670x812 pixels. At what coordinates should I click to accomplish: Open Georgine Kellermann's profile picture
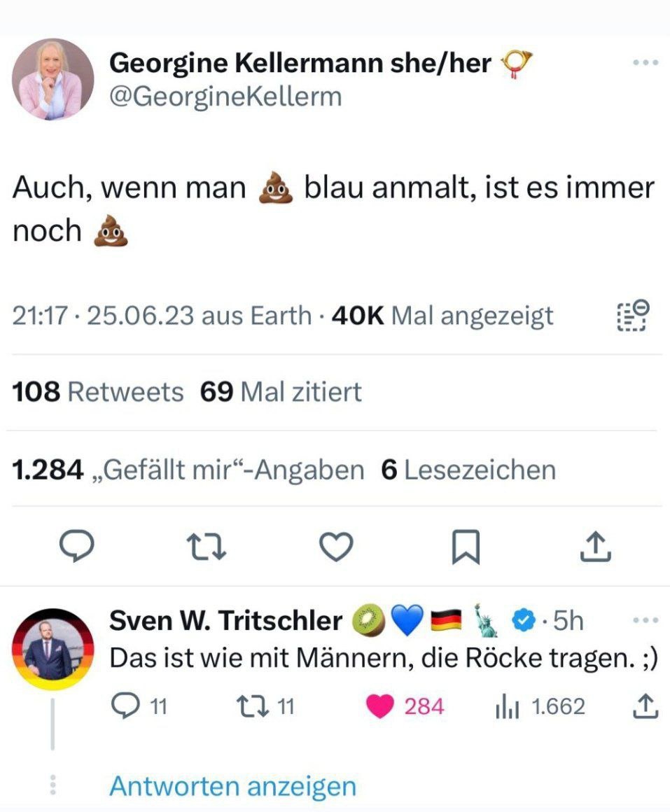53,79
